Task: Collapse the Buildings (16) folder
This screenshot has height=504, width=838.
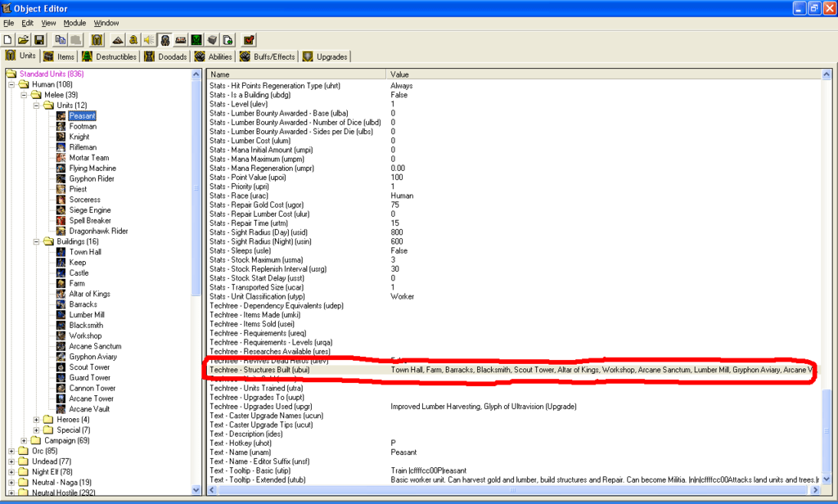Action: 36,241
